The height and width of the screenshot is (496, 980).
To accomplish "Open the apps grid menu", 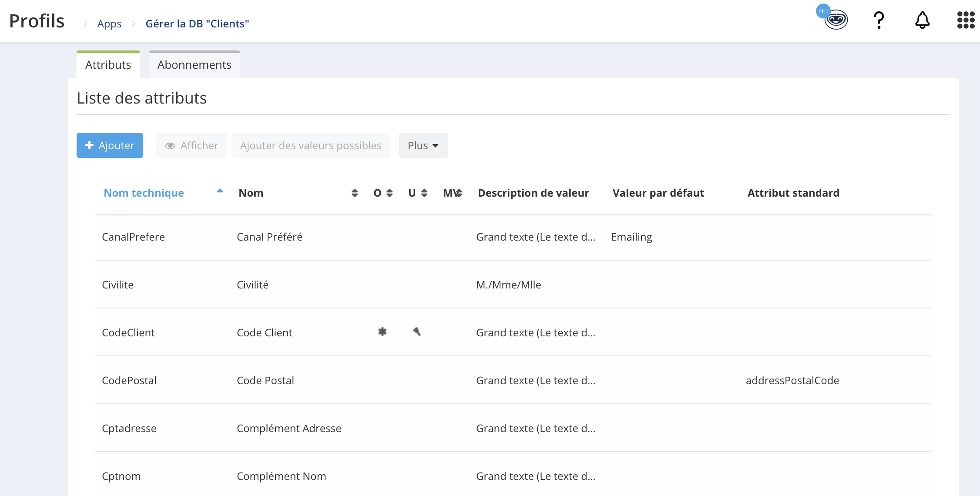I will tap(966, 20).
